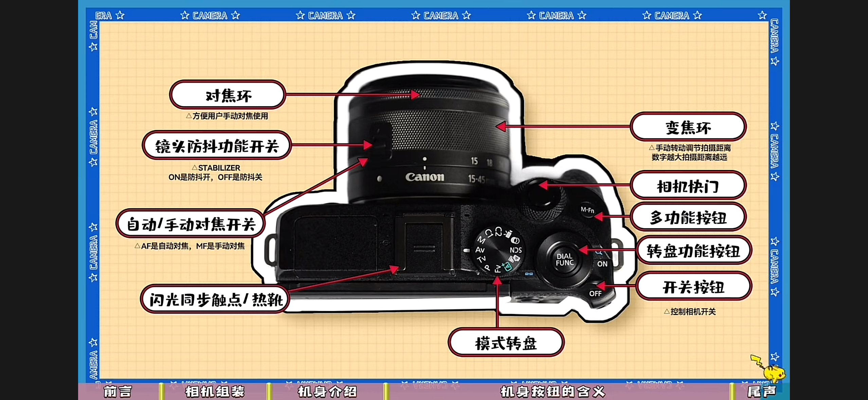Click the focus ring on the lens
Image resolution: width=868 pixels, height=400 pixels.
430,94
